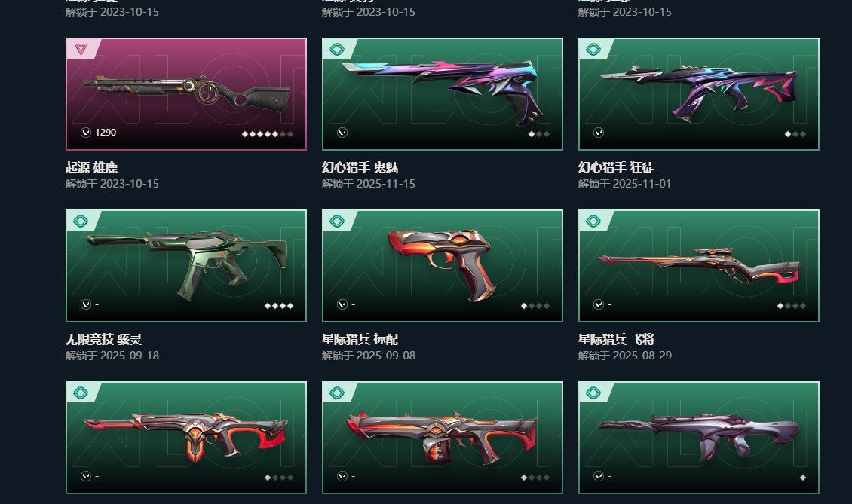This screenshot has width=852, height=504.
Task: Click the VP currency icon on 幻心猎手 鬼魅 card
Action: [342, 133]
